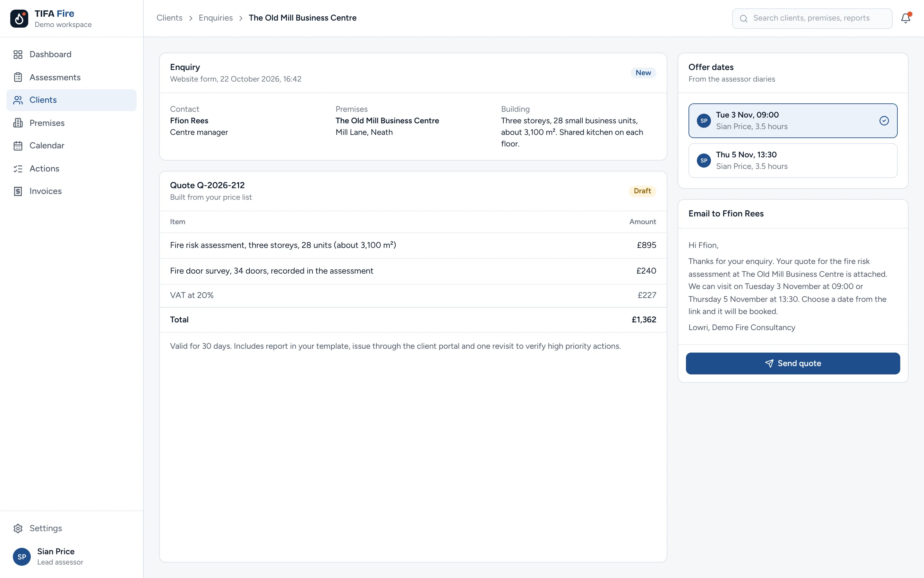Open the Enquiries breadcrumb link

point(216,18)
